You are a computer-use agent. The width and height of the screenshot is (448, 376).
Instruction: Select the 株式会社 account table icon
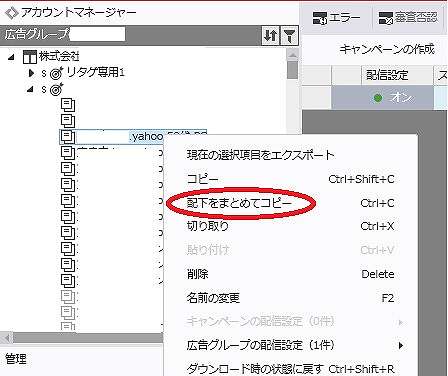29,57
